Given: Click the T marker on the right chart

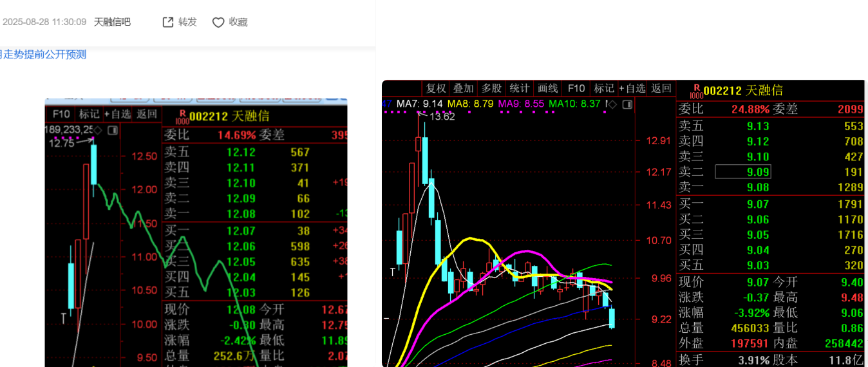Looking at the screenshot, I should 392,272.
